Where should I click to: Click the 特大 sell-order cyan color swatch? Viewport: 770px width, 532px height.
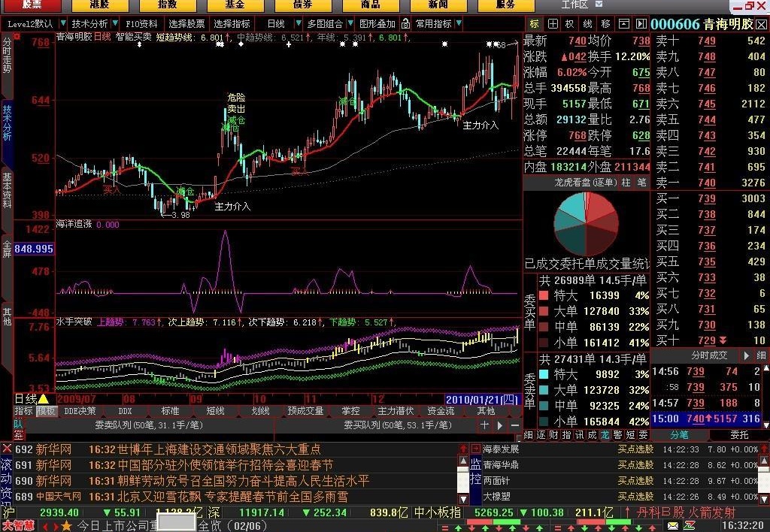click(544, 374)
